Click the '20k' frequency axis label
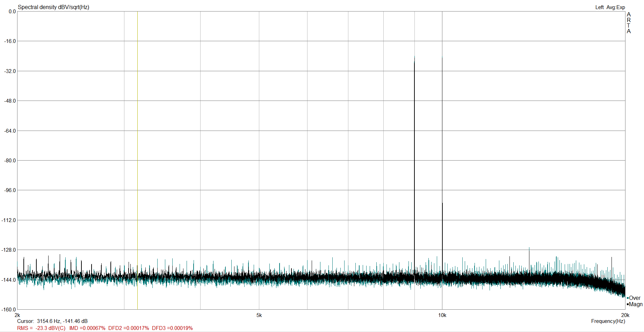Screen dimensions: 644x332 tap(625, 315)
